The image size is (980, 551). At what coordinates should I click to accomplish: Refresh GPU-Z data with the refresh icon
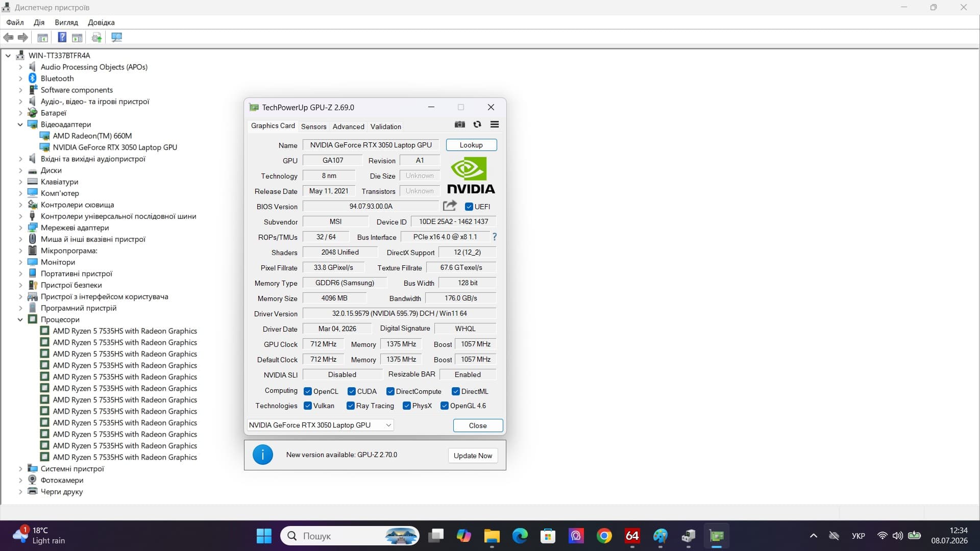click(x=477, y=124)
